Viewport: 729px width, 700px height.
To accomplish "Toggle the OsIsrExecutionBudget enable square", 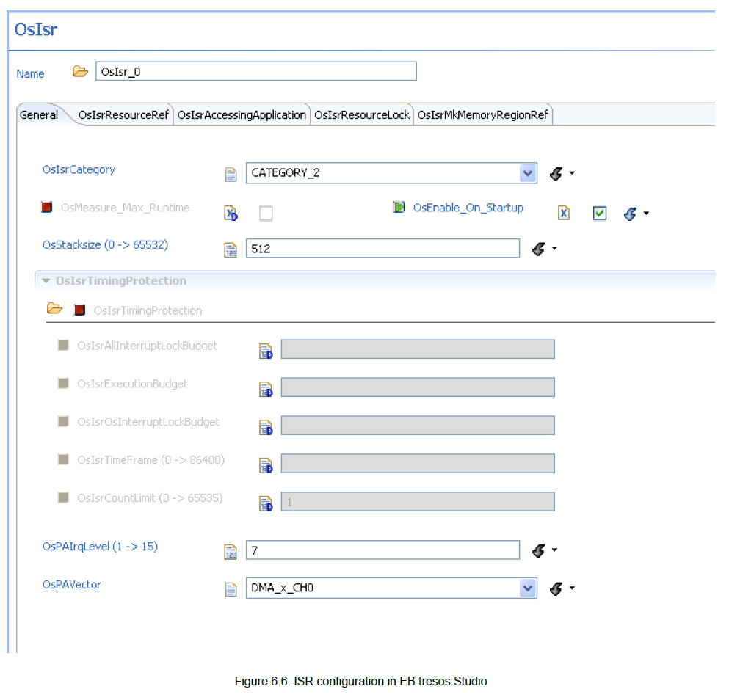I will coord(63,383).
